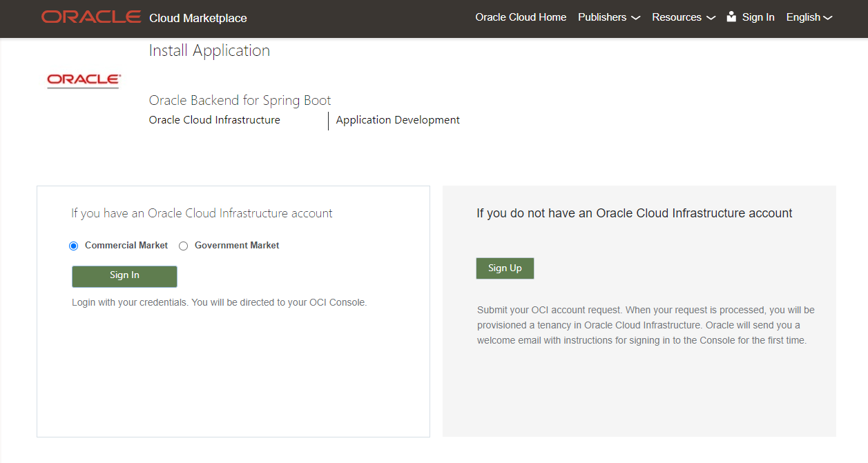868x463 pixels.
Task: Open the English language selector
Action: click(x=803, y=17)
